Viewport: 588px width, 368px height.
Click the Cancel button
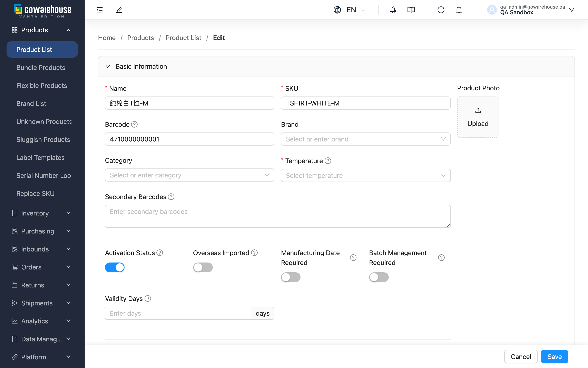(x=521, y=357)
